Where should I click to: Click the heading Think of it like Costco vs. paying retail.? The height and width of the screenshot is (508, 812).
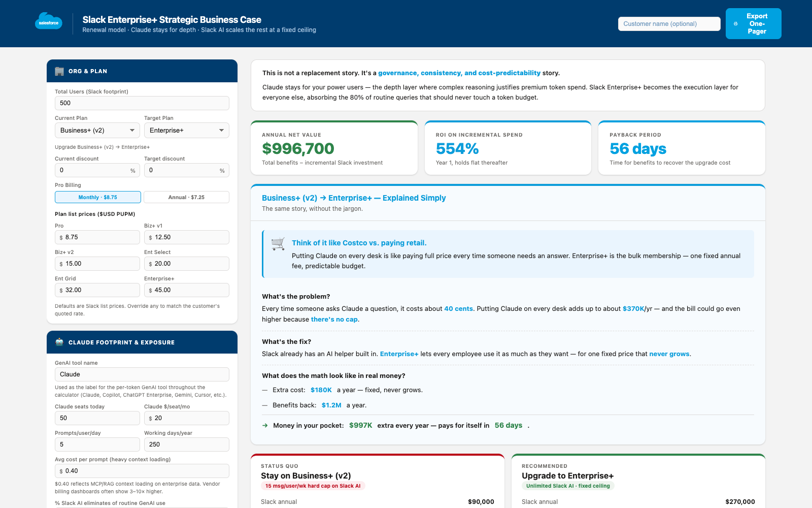click(x=359, y=243)
